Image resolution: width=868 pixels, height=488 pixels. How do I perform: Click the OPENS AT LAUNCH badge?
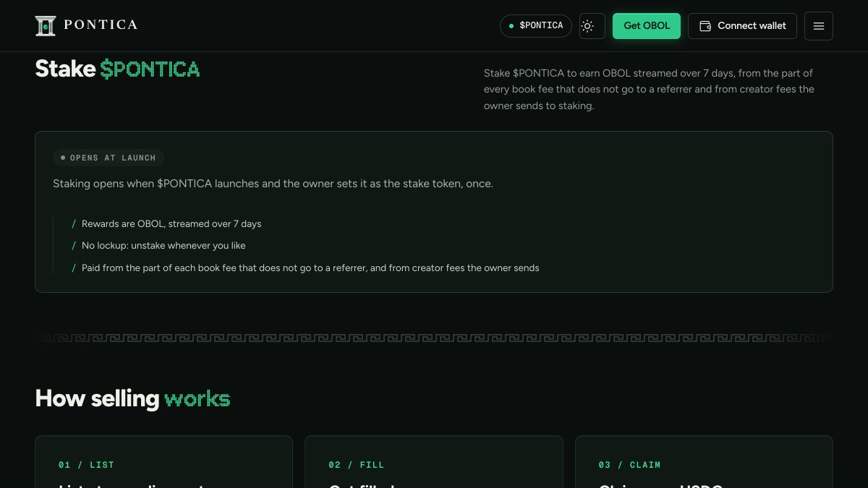[109, 158]
